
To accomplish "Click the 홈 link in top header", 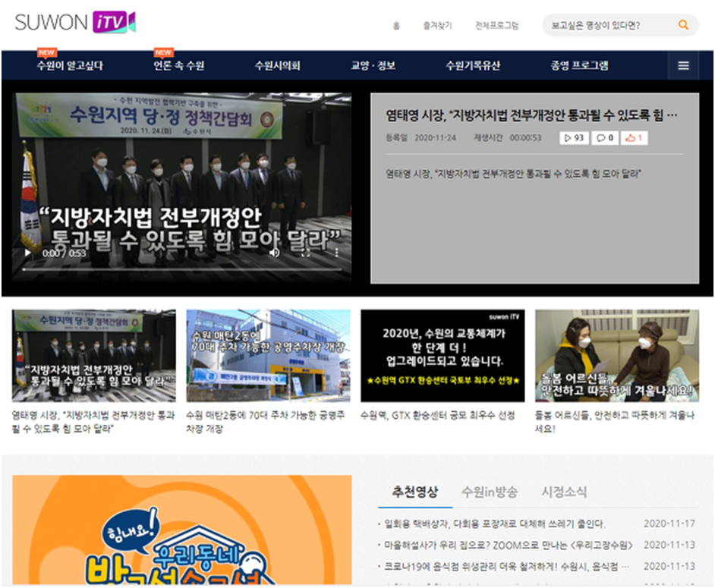I will click(x=396, y=26).
